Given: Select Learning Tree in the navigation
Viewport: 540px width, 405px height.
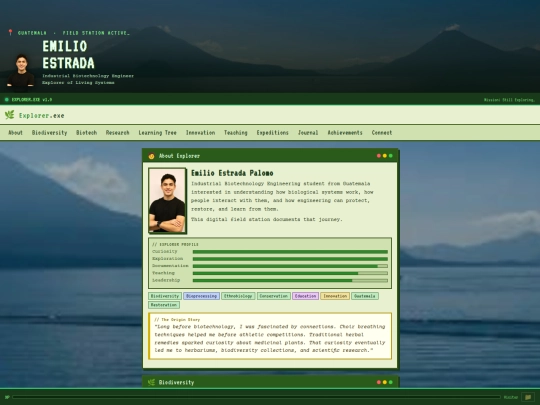Looking at the screenshot, I should click(x=157, y=133).
